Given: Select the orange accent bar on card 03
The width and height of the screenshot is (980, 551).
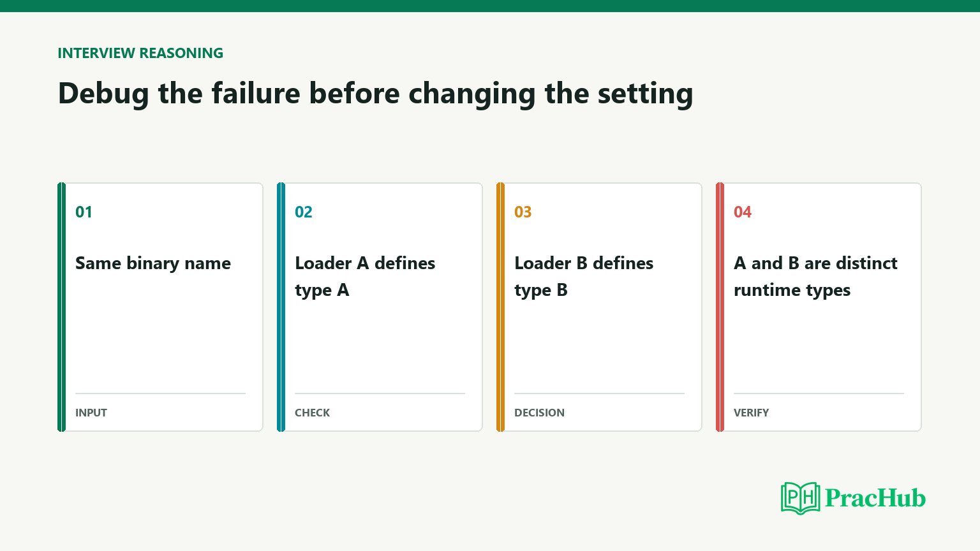Looking at the screenshot, I should click(x=500, y=307).
